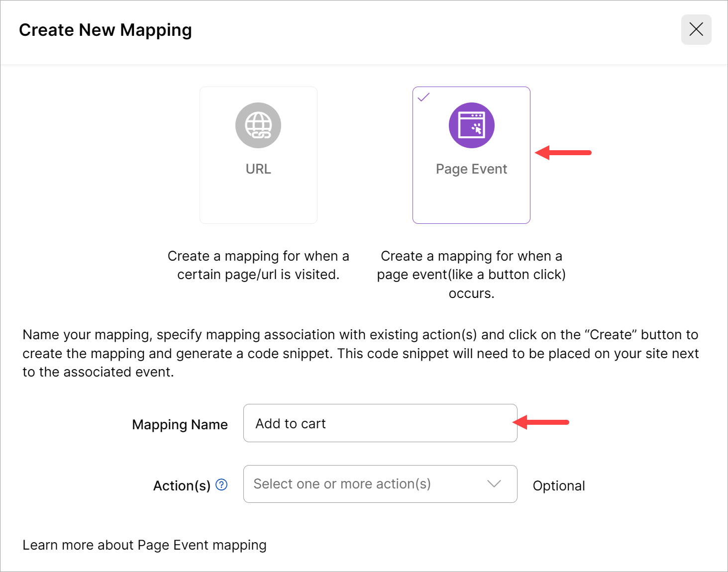Click the URL visited description text
The width and height of the screenshot is (728, 572).
[x=258, y=265]
